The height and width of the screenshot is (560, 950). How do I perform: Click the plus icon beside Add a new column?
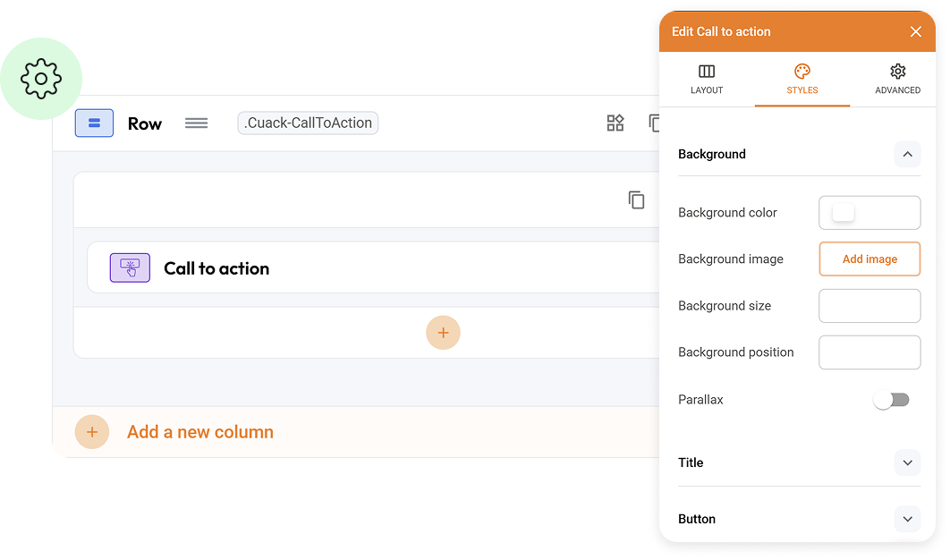92,432
